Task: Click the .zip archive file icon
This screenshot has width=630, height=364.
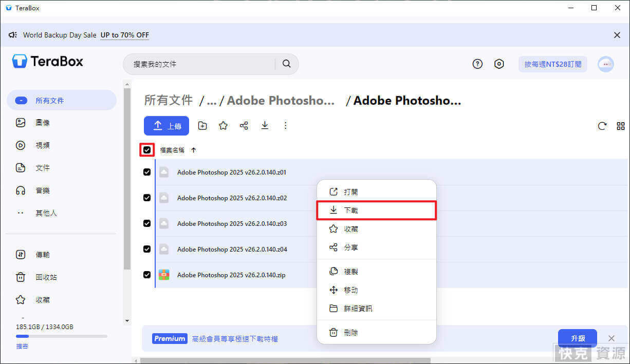Action: 164,275
